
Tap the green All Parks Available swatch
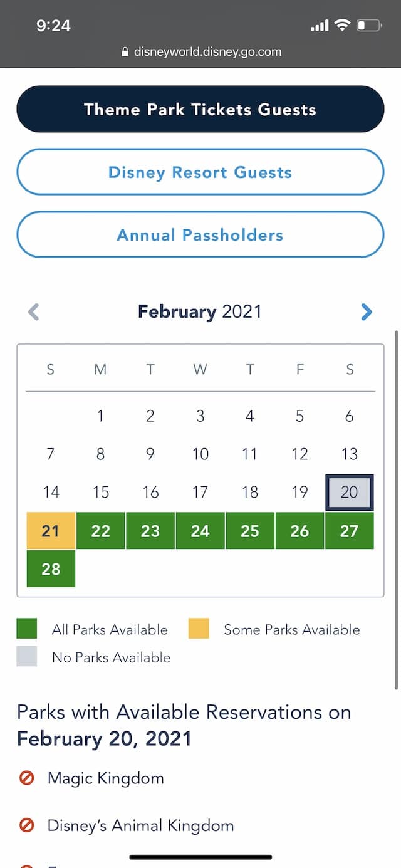coord(27,629)
